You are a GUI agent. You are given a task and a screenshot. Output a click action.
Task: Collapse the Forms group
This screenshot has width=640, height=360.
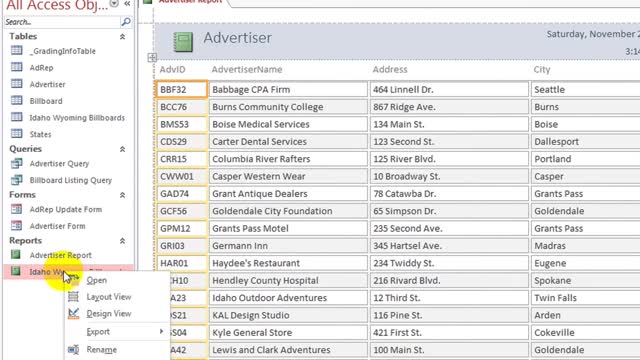pos(122,196)
